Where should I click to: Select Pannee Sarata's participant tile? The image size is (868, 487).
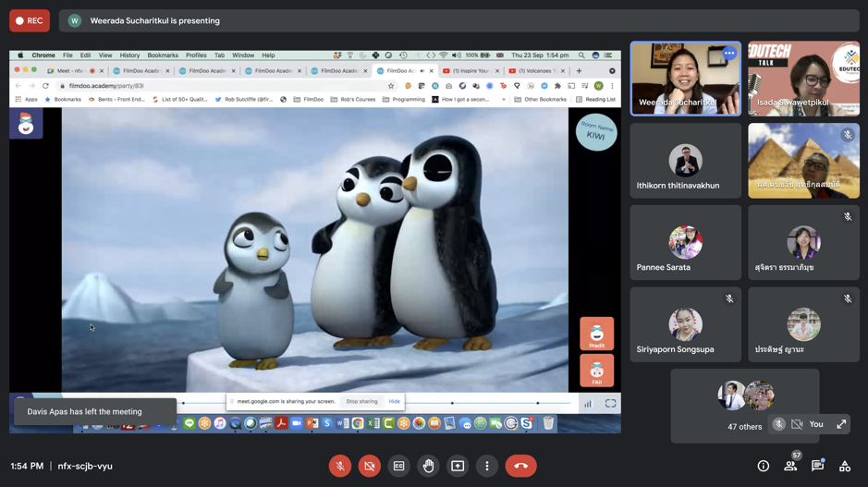pyautogui.click(x=685, y=242)
